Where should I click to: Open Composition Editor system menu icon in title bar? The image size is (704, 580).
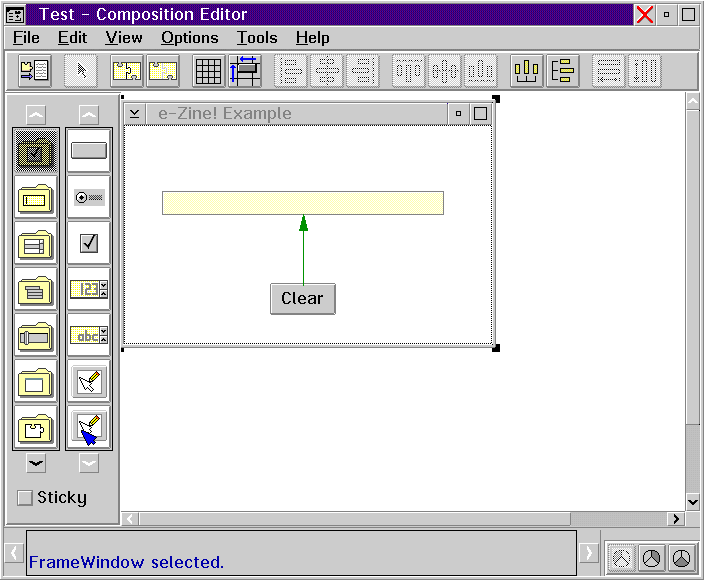[x=15, y=15]
